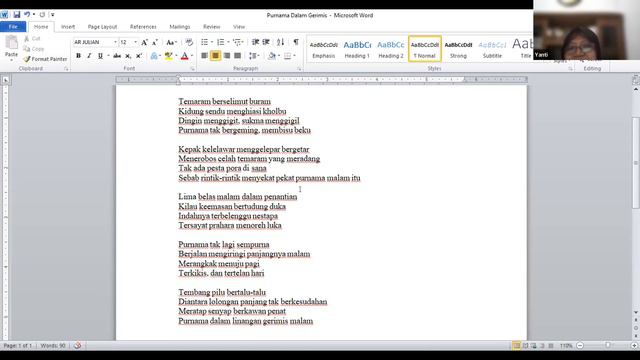Apply the Strong style
This screenshot has height=360, width=640.
[458, 49]
